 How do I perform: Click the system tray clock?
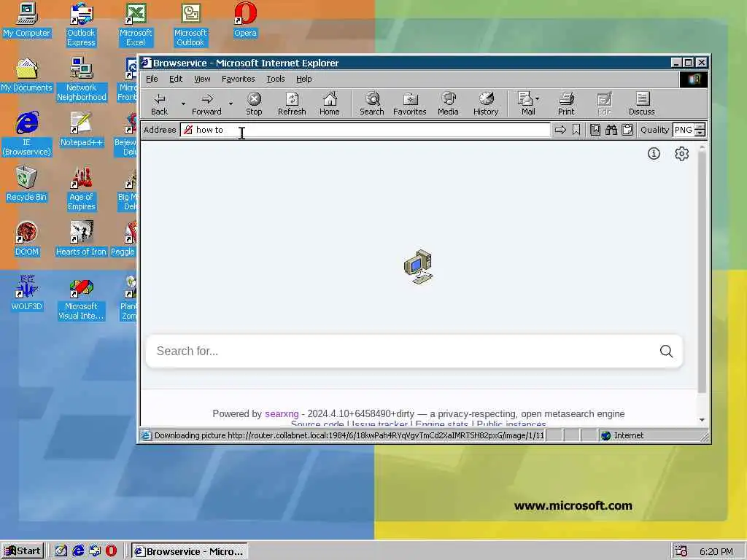click(x=716, y=551)
